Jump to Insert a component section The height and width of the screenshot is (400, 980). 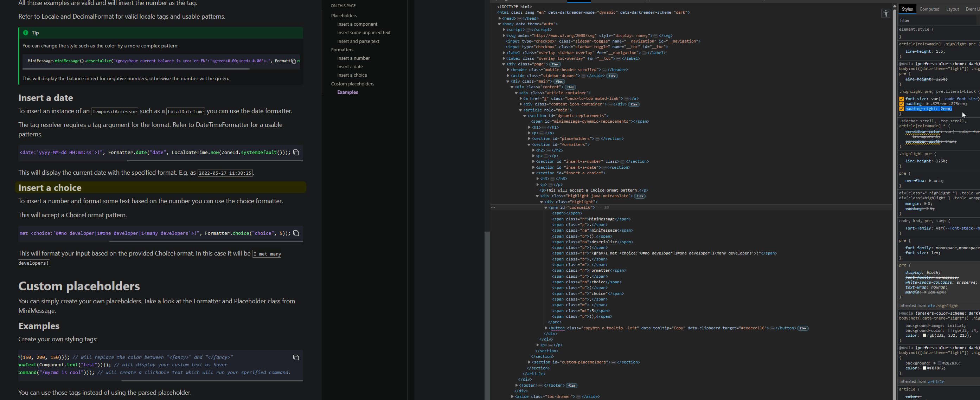[x=357, y=24]
